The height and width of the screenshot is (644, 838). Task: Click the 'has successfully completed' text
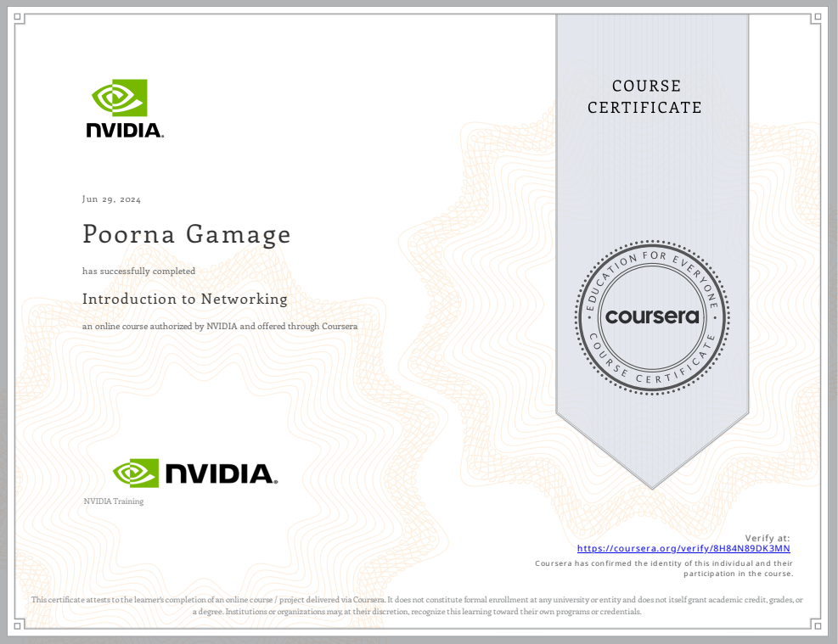[x=138, y=272]
